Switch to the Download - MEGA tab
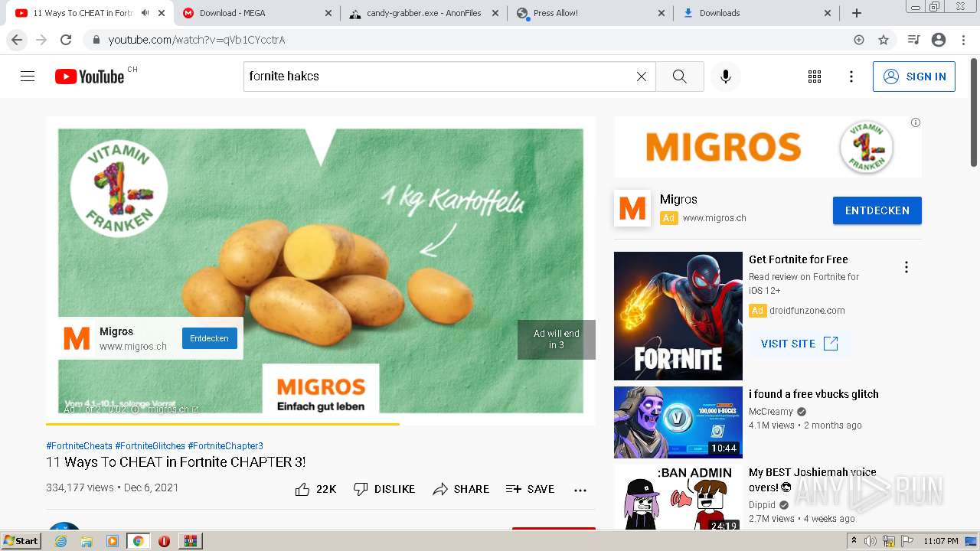The width and height of the screenshot is (980, 551). click(256, 13)
